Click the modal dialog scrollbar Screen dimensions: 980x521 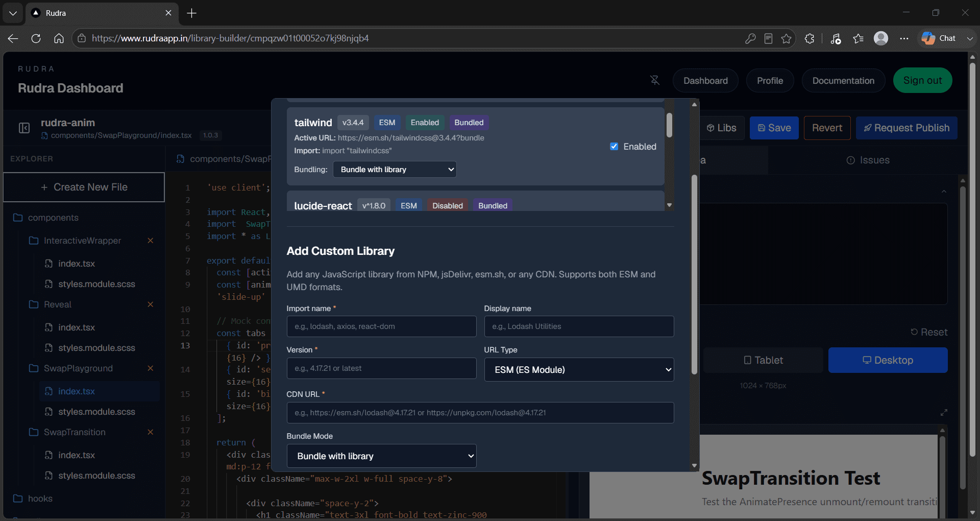(x=694, y=275)
